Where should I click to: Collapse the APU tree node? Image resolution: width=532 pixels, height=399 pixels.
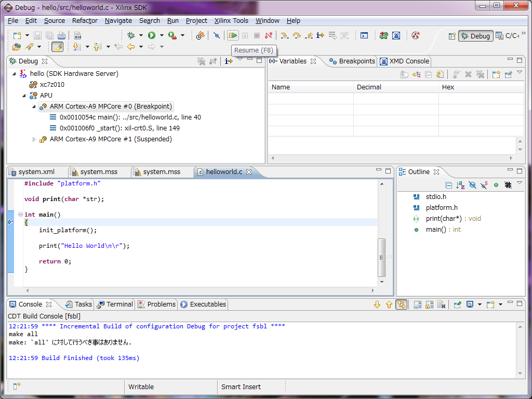coord(24,96)
